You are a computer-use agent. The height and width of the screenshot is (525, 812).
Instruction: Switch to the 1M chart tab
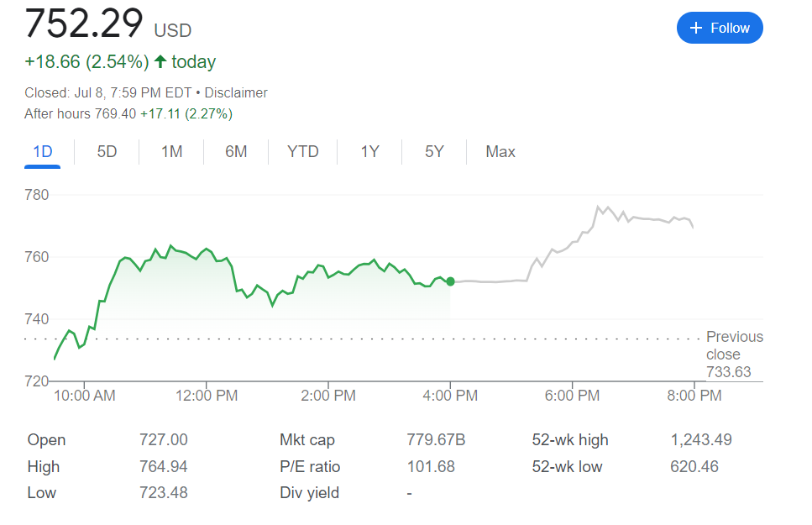(x=171, y=152)
